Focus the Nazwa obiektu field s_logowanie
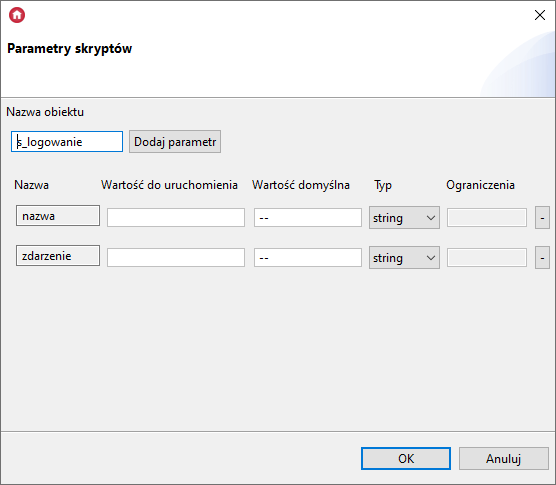This screenshot has width=556, height=485. pos(67,141)
